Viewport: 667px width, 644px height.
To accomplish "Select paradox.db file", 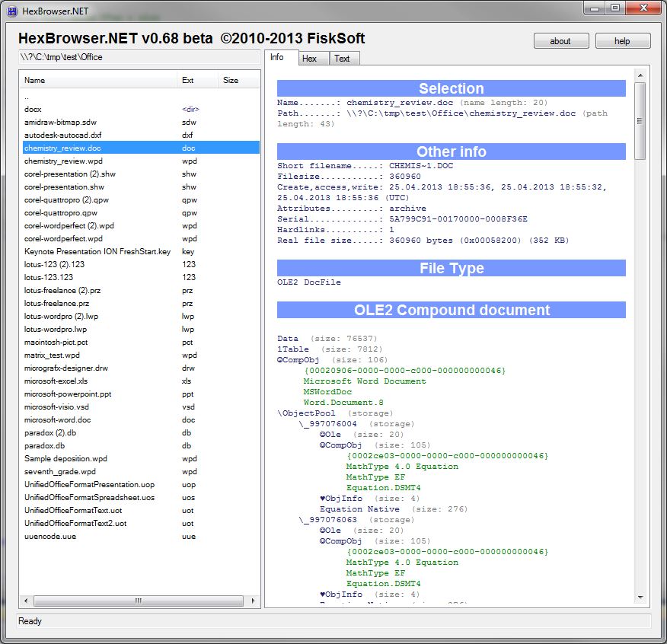I will 141,446.
